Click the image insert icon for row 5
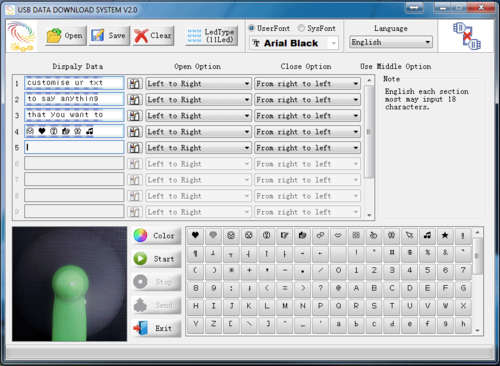This screenshot has width=500, height=366. coord(135,148)
